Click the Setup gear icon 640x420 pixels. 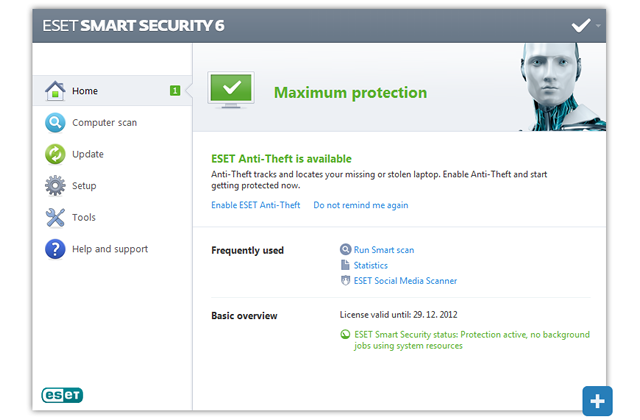click(x=55, y=186)
